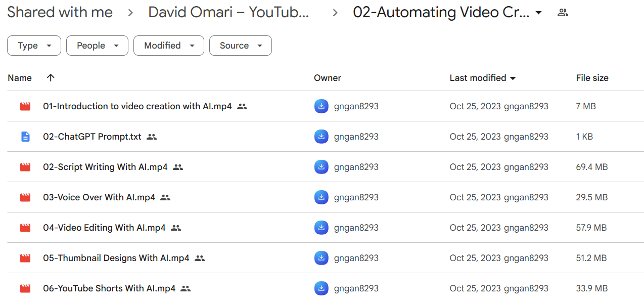Click modified date in 05-Thumbnail Designs row
This screenshot has width=644, height=301.
click(x=475, y=258)
